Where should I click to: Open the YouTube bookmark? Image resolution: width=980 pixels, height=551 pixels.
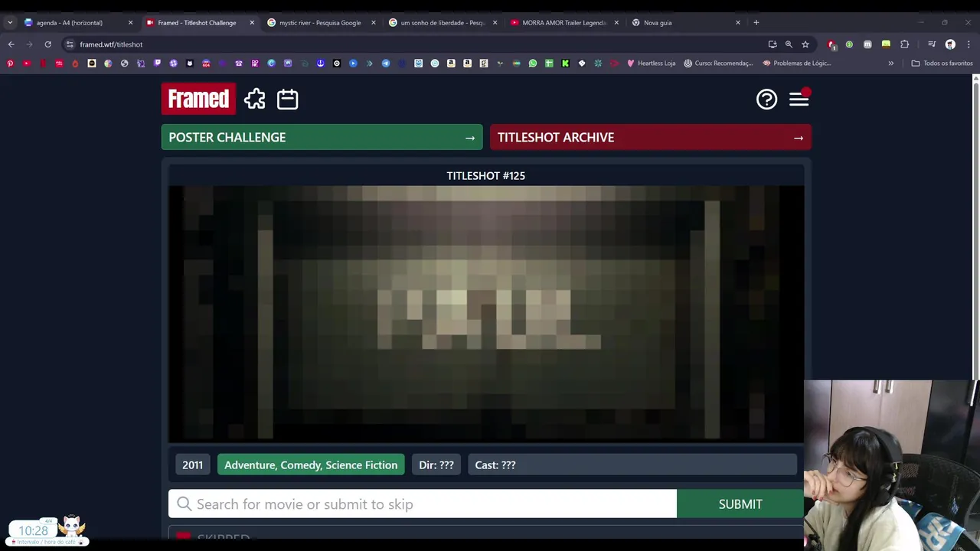pyautogui.click(x=26, y=63)
